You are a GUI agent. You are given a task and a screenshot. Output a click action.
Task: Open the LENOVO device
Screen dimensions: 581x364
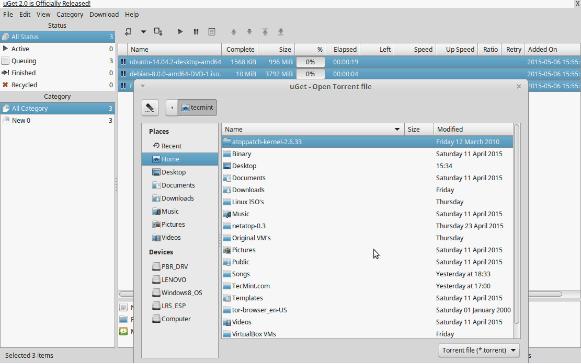(x=180, y=279)
